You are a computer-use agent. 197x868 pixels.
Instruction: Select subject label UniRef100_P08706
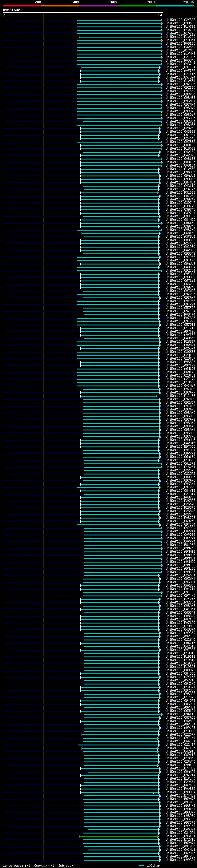click(180, 518)
